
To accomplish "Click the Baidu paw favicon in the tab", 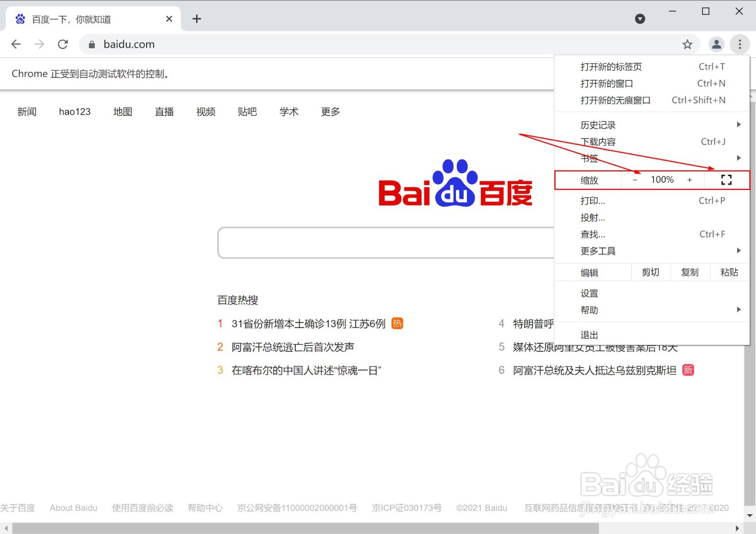I will click(20, 19).
